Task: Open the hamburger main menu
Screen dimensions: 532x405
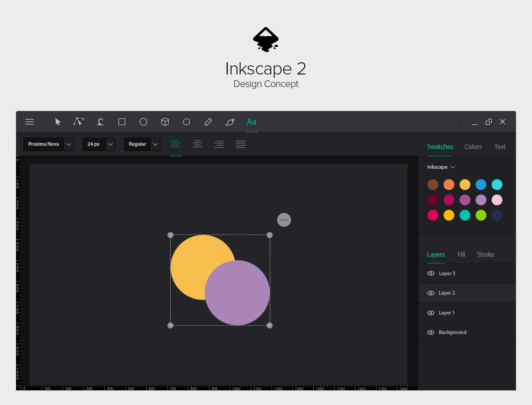Action: pos(30,122)
